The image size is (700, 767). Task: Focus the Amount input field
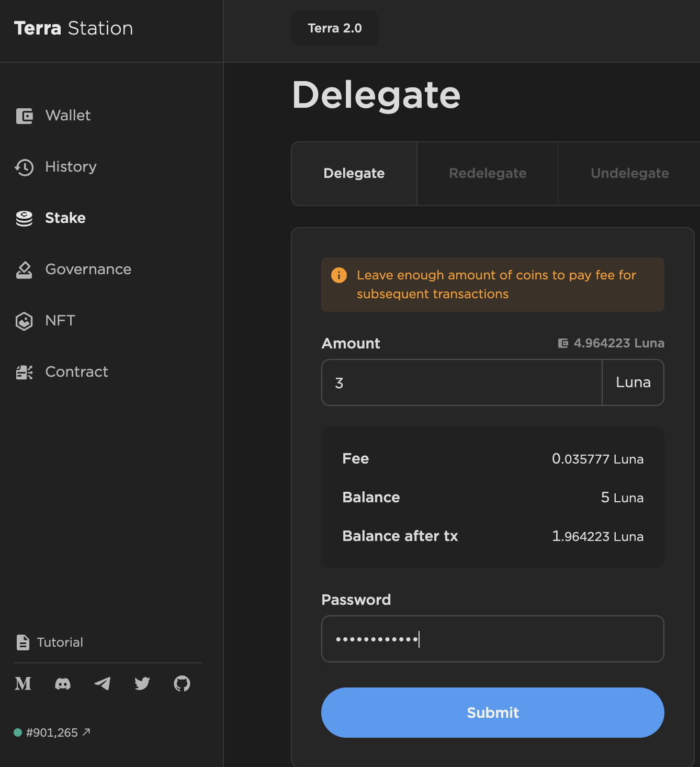[461, 382]
